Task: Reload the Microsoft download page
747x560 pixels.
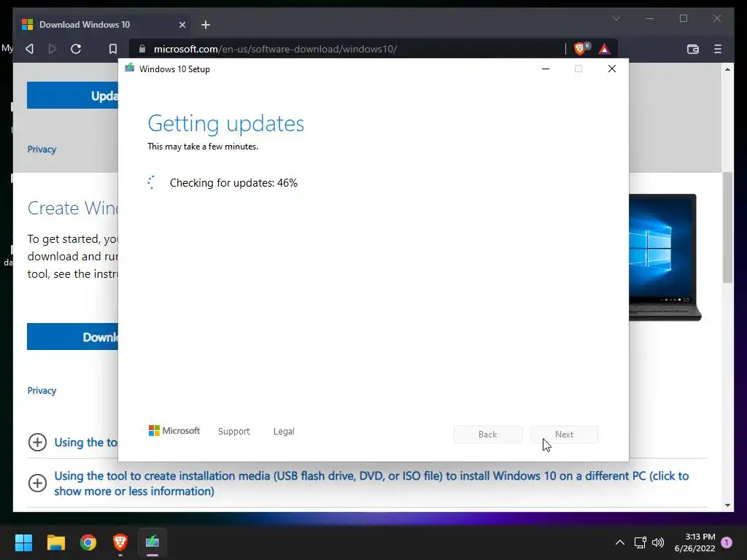Action: (76, 49)
